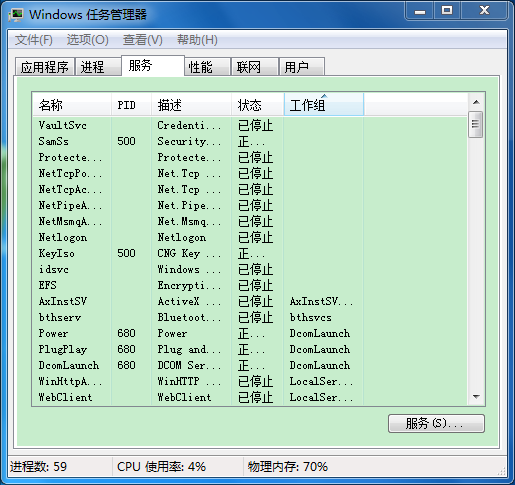Sort services by PID column header
515x485 pixels.
[x=131, y=105]
